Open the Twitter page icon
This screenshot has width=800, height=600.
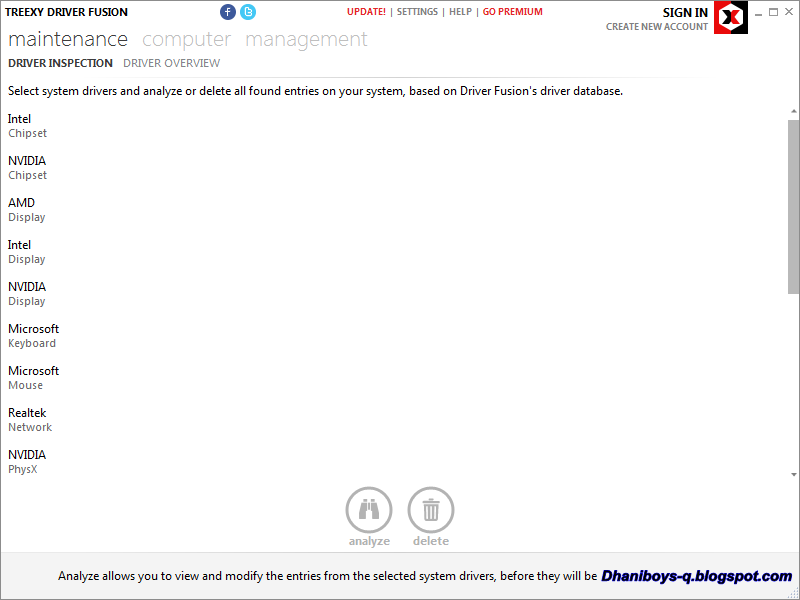(248, 12)
